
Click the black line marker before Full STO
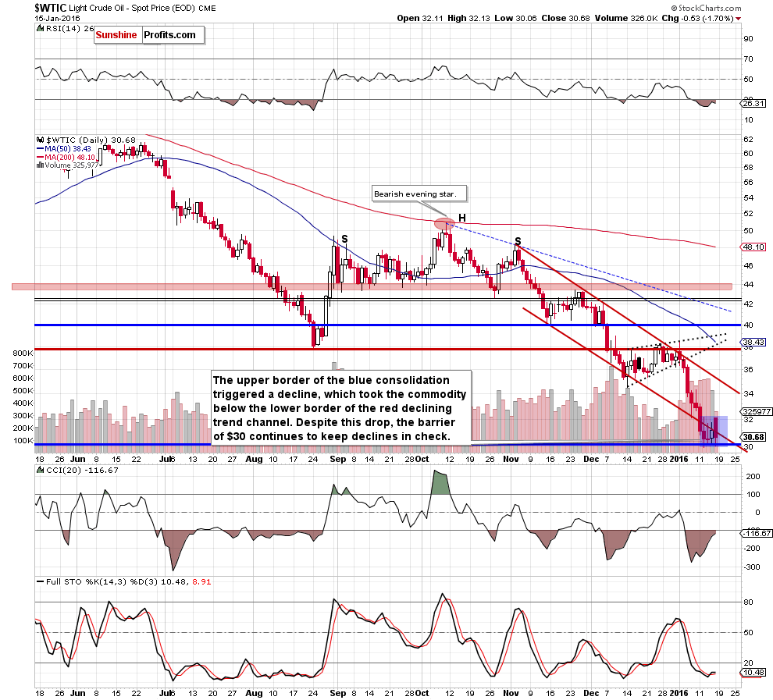tap(41, 582)
